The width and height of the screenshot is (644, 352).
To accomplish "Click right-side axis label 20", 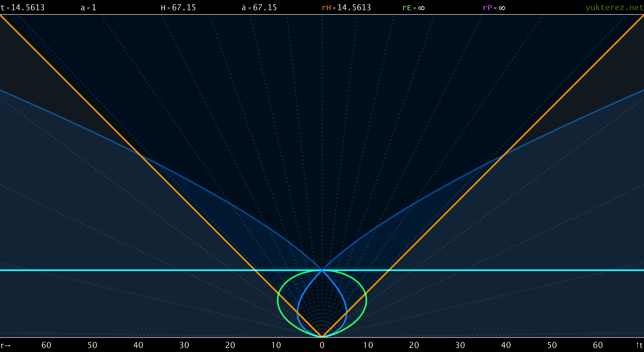I will (414, 345).
